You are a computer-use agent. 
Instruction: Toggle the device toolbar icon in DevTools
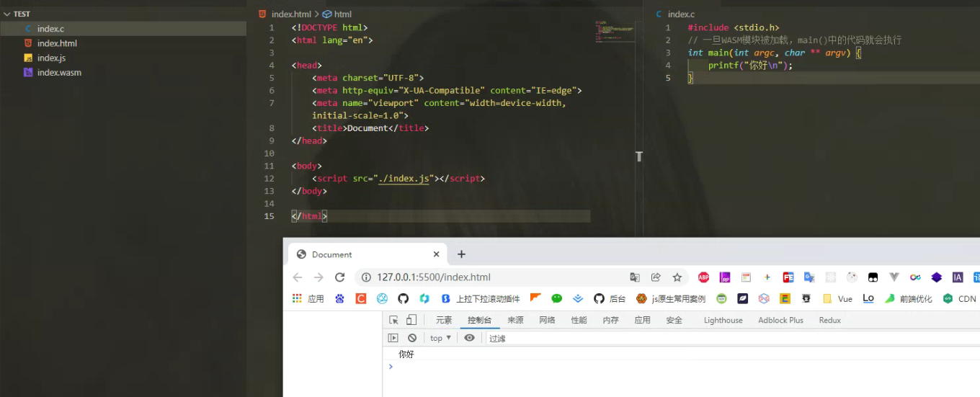[x=411, y=320]
